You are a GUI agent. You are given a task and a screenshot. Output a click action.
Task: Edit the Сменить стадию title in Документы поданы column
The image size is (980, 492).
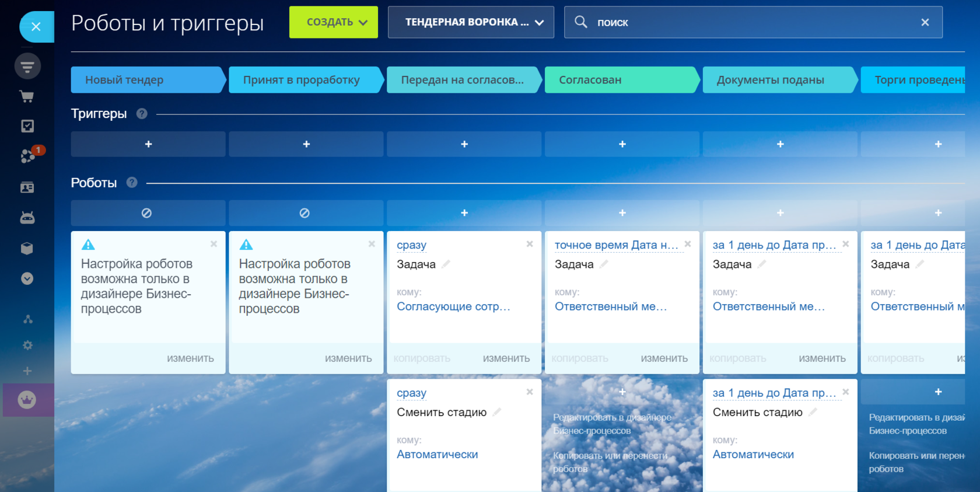pos(813,413)
